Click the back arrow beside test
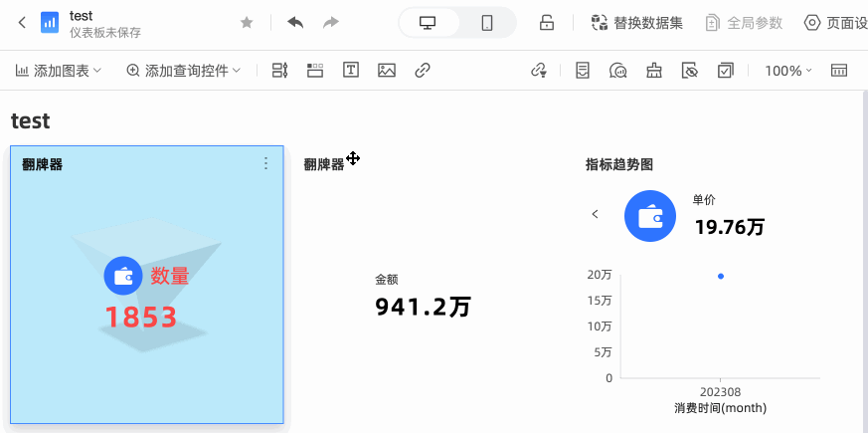 (x=22, y=22)
